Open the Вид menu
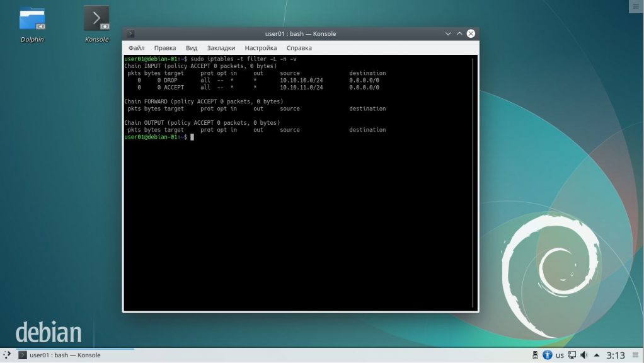 click(192, 48)
